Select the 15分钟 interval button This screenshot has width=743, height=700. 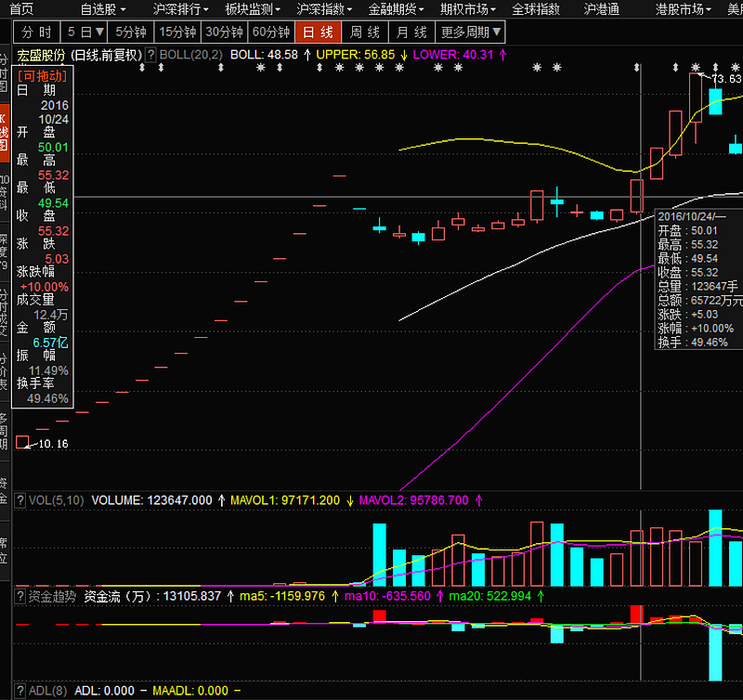[177, 32]
